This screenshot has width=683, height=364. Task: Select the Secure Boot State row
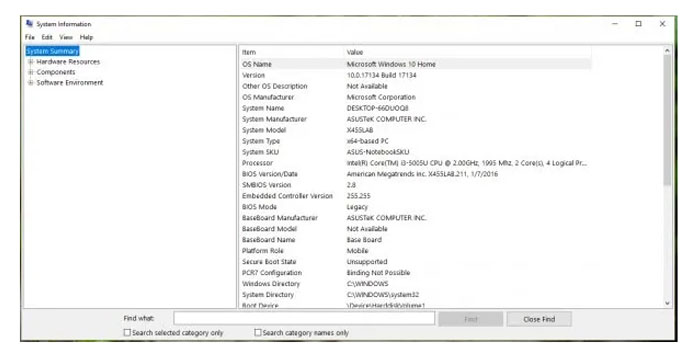(x=416, y=262)
